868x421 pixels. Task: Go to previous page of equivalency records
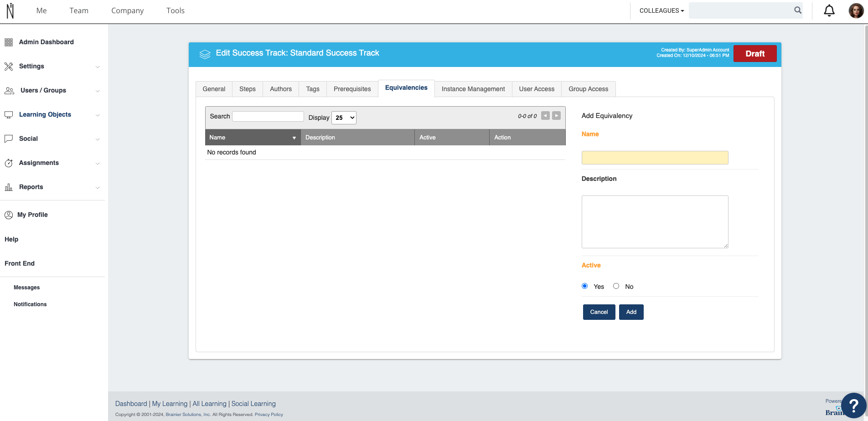545,116
